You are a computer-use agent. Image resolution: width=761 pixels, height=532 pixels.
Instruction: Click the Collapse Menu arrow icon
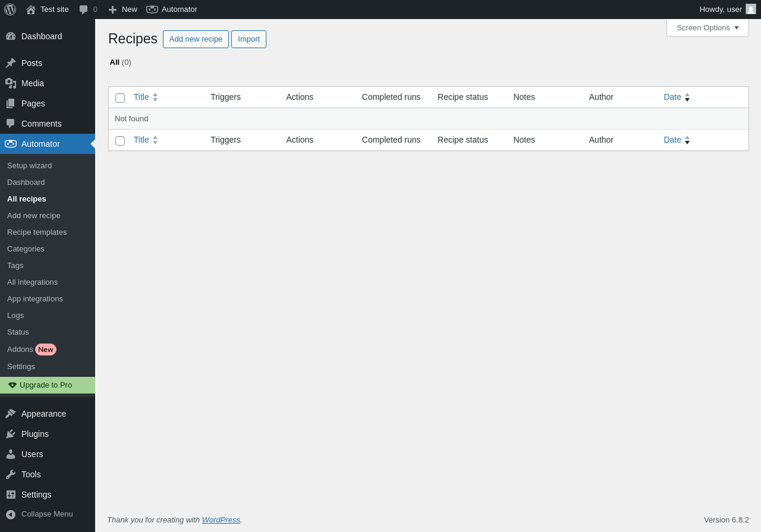coord(11,514)
